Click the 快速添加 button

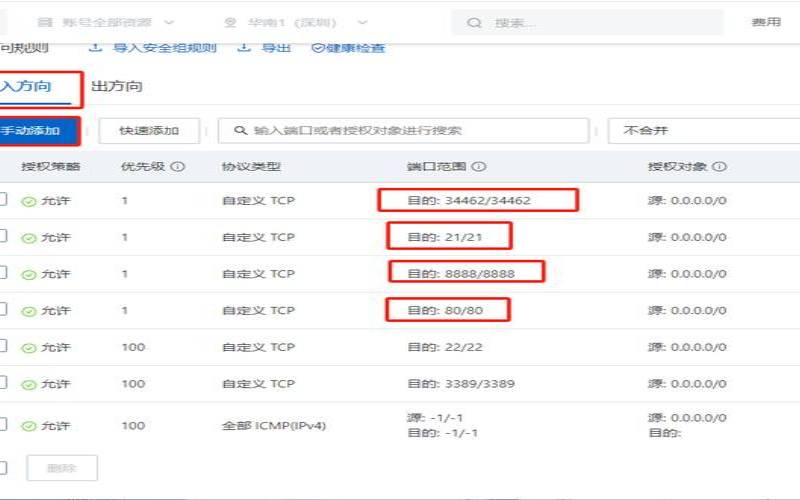(x=149, y=130)
